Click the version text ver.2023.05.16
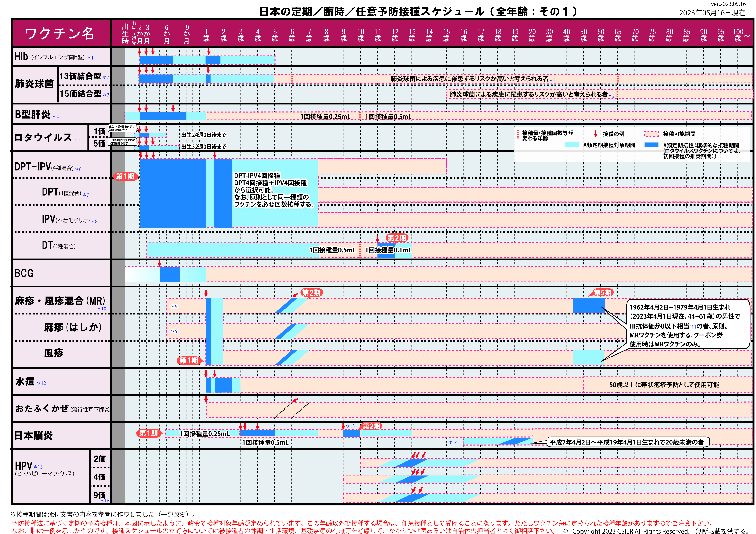Screen dimensions: 756x534 pyautogui.click(x=728, y=4)
